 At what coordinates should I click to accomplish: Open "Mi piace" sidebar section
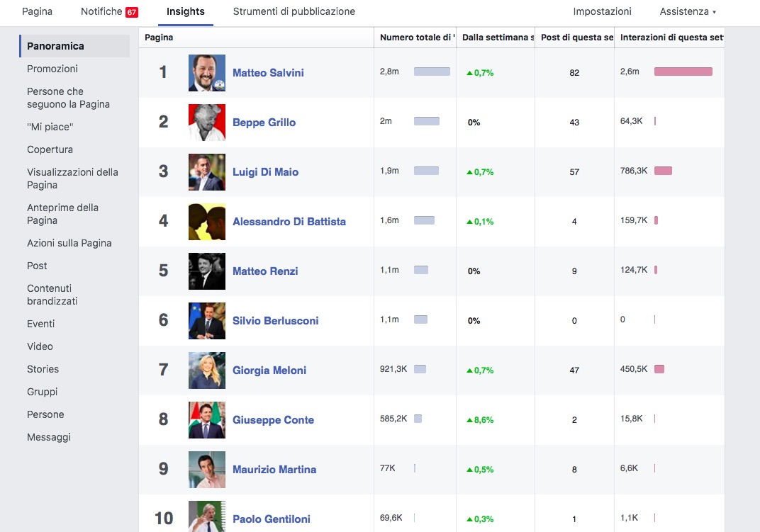[x=50, y=127]
